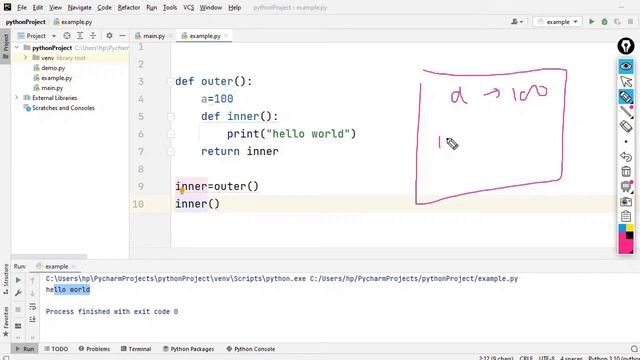Image resolution: width=640 pixels, height=360 pixels.
Task: Toggle soft-wrap in Run console
Action: tap(33, 307)
